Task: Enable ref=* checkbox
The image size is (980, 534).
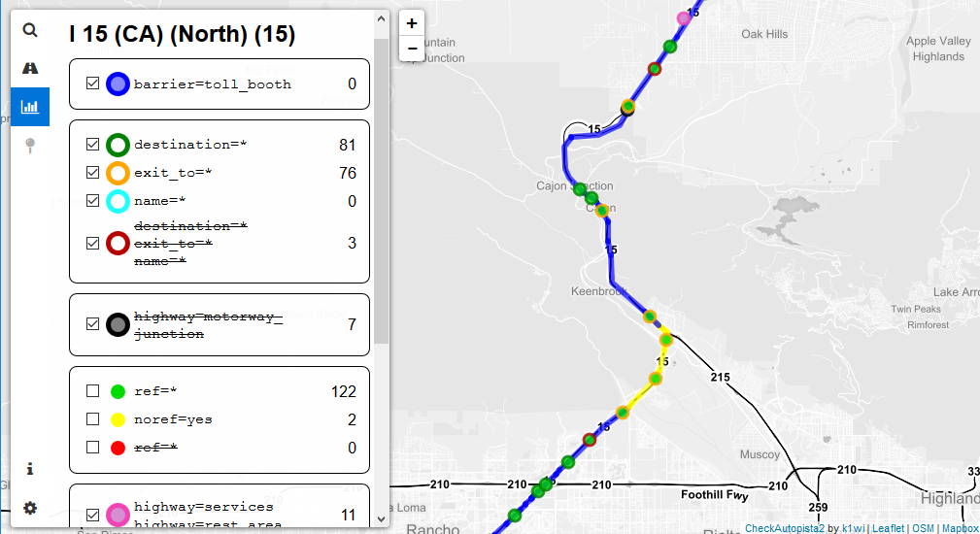Action: point(92,391)
